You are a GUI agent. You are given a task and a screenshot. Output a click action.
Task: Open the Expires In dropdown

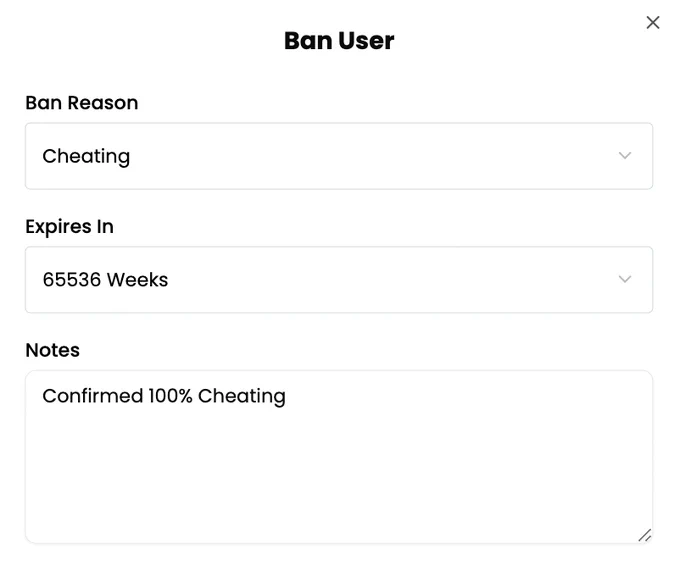pyautogui.click(x=339, y=280)
